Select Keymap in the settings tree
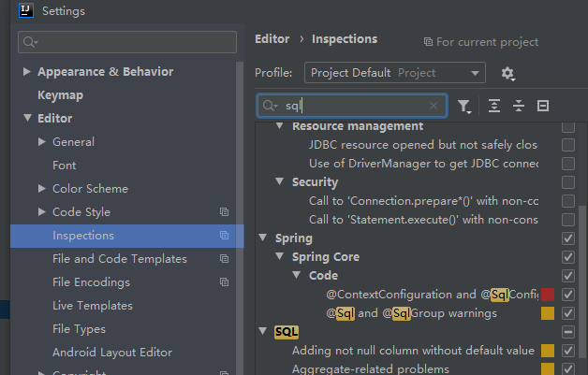The width and height of the screenshot is (588, 375). (x=60, y=95)
